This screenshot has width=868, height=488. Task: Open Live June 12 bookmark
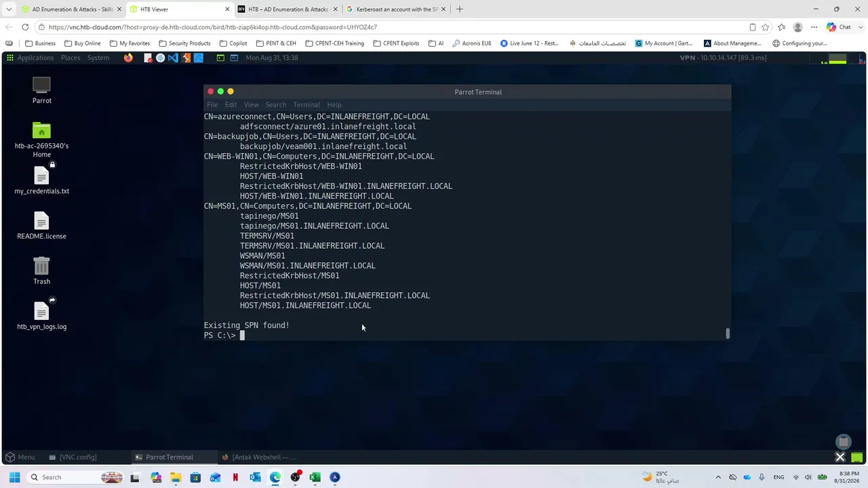tap(530, 43)
